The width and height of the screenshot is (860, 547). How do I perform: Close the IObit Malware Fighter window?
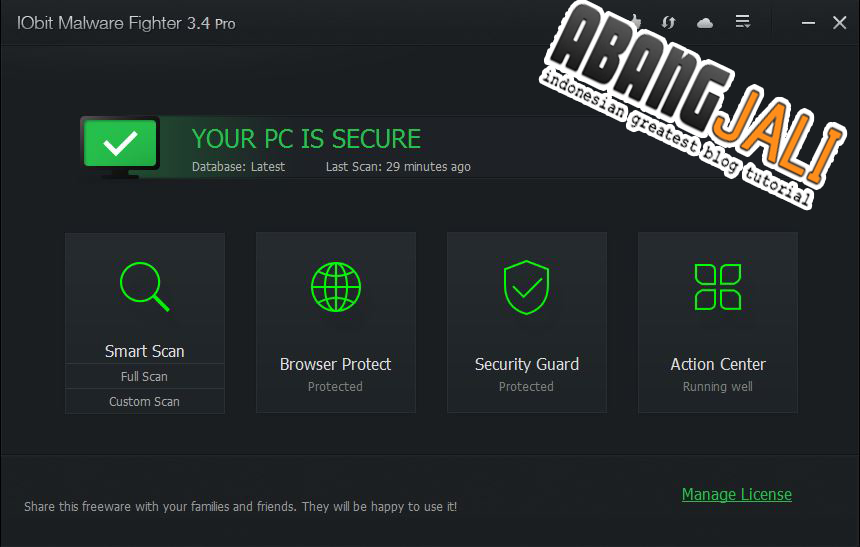click(839, 22)
